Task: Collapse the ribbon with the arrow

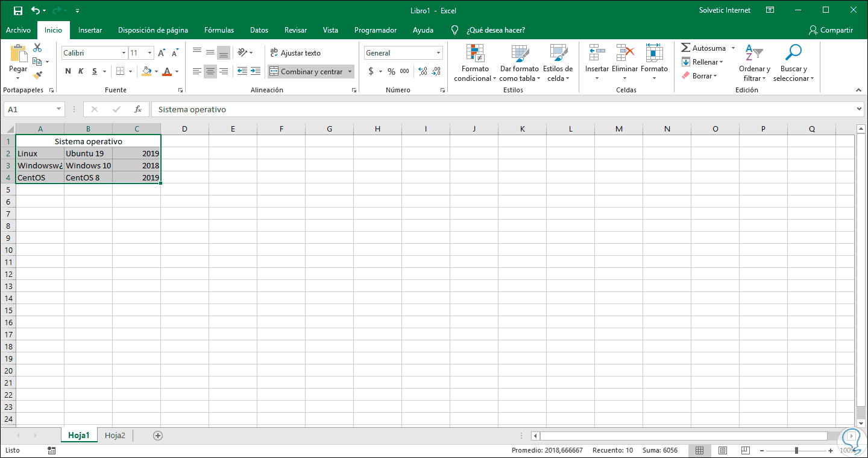Action: [x=859, y=89]
